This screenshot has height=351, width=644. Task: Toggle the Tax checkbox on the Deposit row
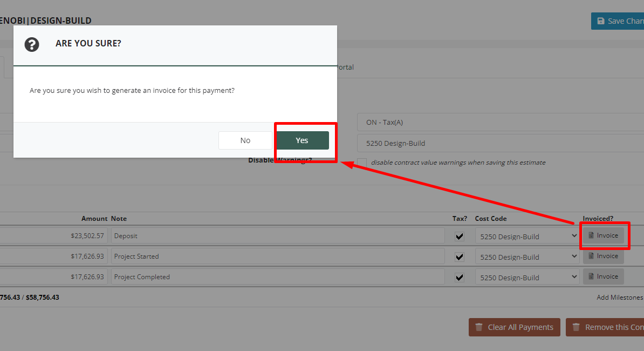pos(459,235)
